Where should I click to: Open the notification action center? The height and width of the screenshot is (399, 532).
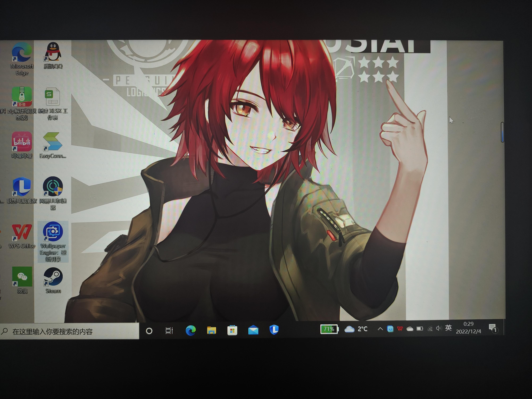[x=492, y=328]
